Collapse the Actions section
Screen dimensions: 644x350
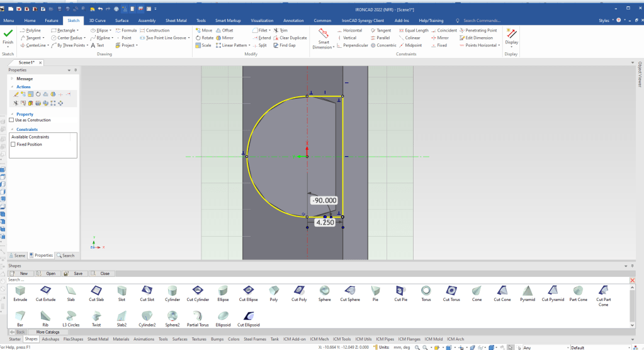(12, 87)
